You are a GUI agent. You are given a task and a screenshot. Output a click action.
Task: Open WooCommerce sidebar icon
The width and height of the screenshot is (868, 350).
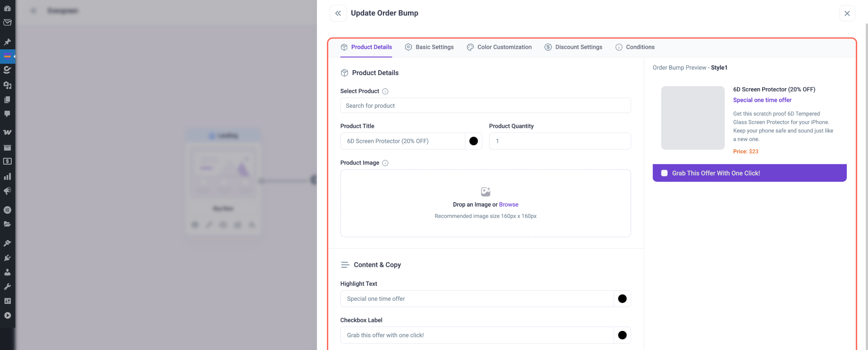click(7, 132)
